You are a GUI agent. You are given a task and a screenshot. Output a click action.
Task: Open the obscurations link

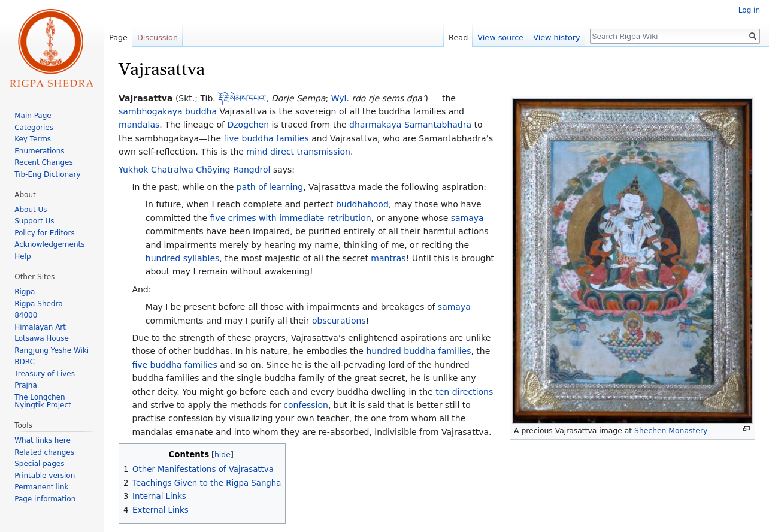339,321
